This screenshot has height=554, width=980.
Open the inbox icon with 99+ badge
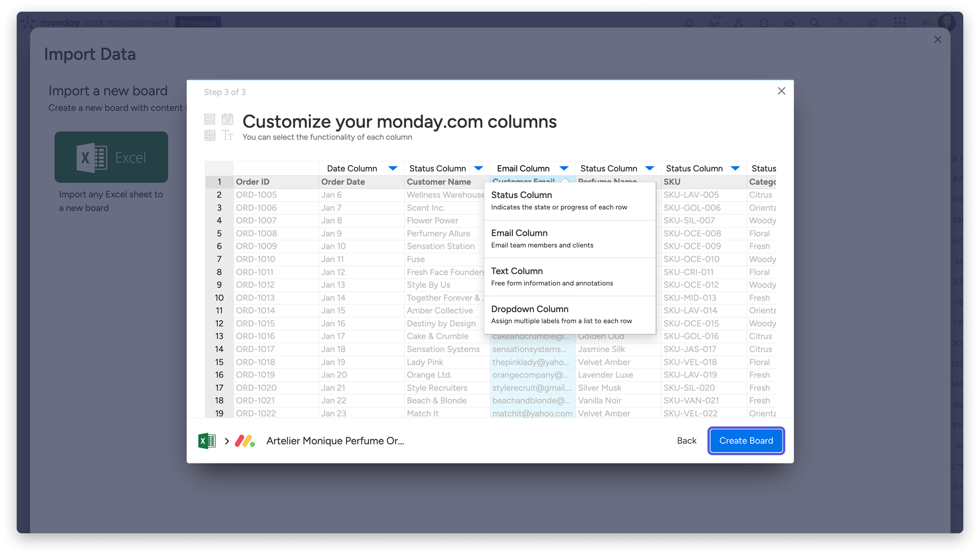pos(714,22)
